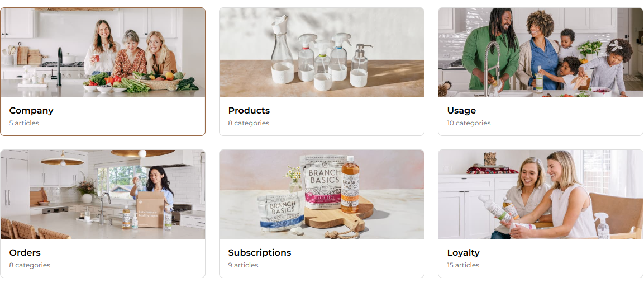Open the Usage category title
This screenshot has height=282, width=644.
tap(462, 111)
